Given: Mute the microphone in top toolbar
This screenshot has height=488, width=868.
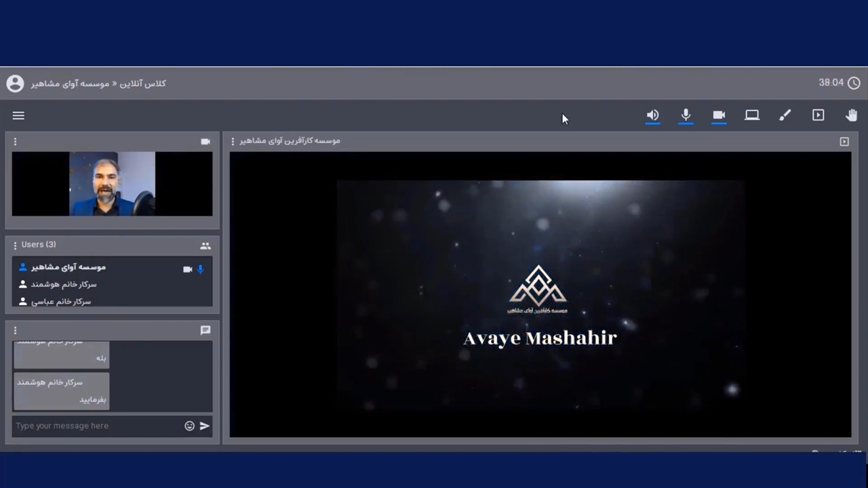Looking at the screenshot, I should [x=686, y=115].
